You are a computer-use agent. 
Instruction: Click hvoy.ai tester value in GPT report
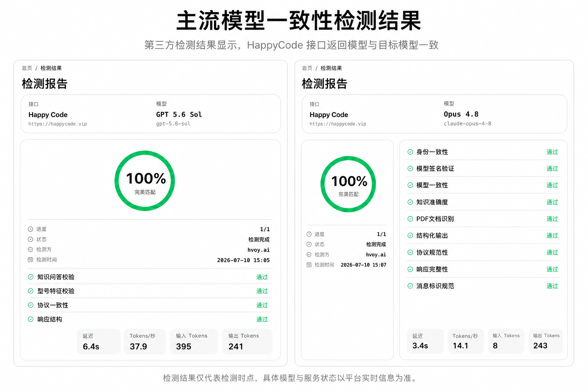[x=259, y=250]
